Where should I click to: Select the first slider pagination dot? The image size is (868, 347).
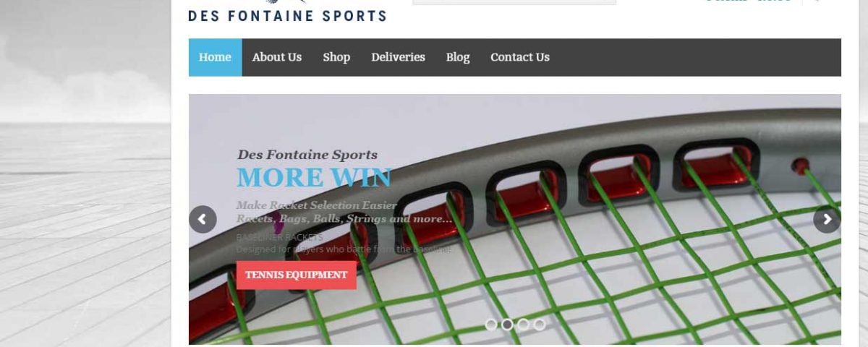pos(491,325)
